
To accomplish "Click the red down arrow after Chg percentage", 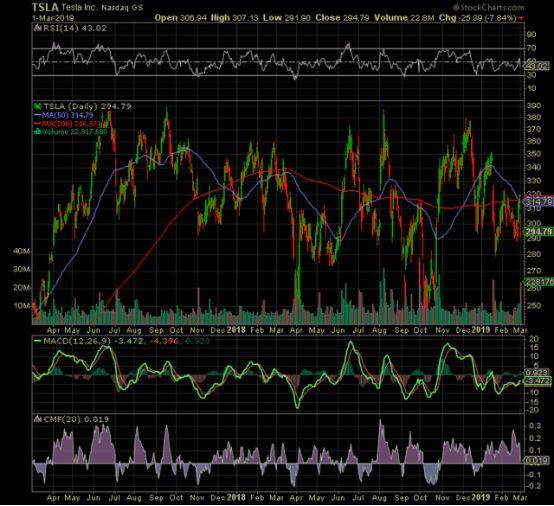I will point(521,18).
